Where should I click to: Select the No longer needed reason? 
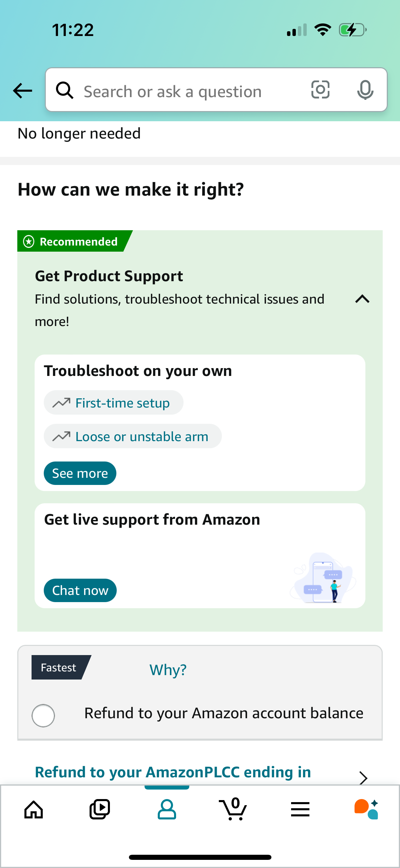79,133
